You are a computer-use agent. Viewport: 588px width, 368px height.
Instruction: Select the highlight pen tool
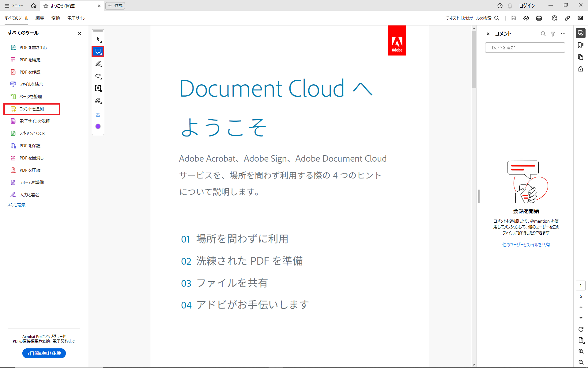tap(98, 64)
